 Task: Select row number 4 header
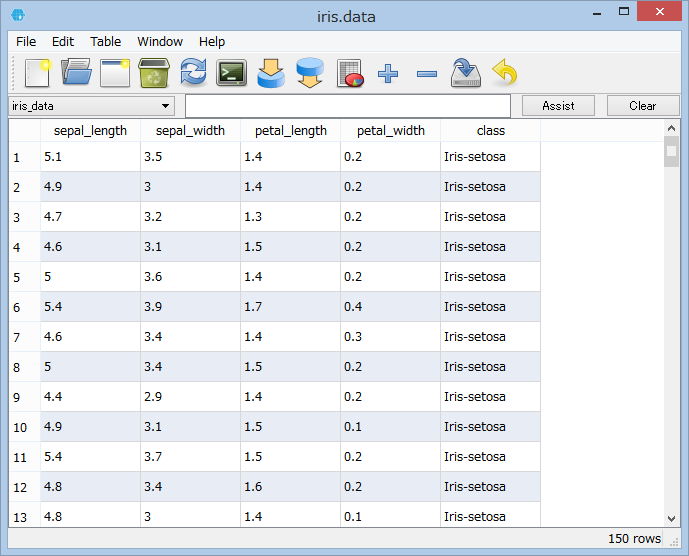[25, 247]
